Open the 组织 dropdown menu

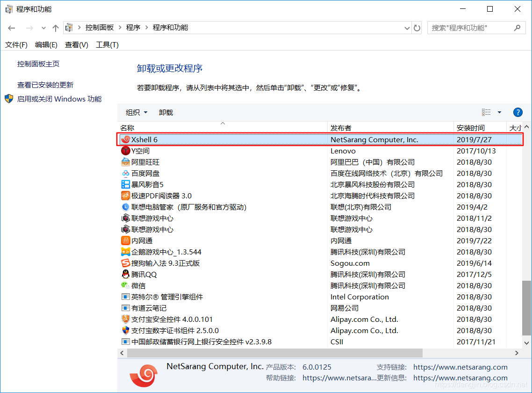(137, 112)
